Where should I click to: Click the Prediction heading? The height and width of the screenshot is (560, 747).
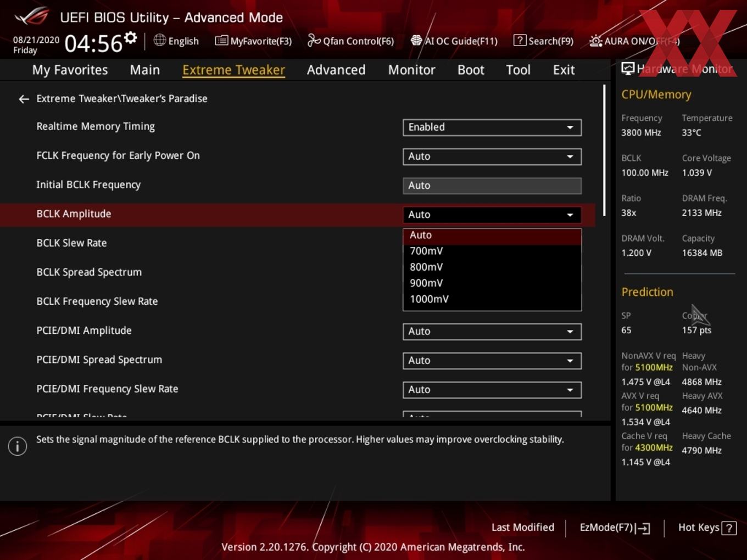point(647,292)
